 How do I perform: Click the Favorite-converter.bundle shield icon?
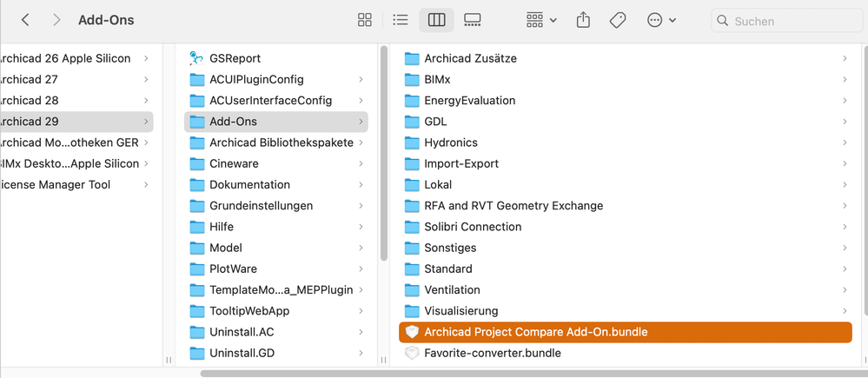(412, 353)
